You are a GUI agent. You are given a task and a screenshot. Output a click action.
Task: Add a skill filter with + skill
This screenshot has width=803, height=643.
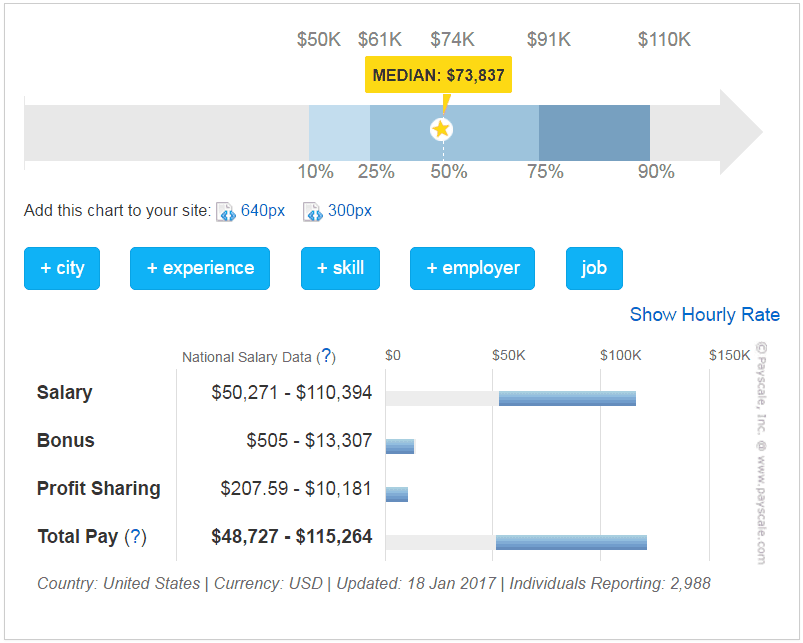tap(341, 268)
